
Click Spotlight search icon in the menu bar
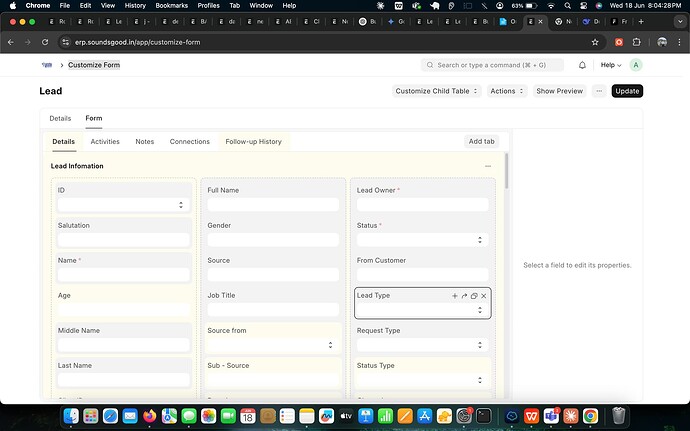568,6
